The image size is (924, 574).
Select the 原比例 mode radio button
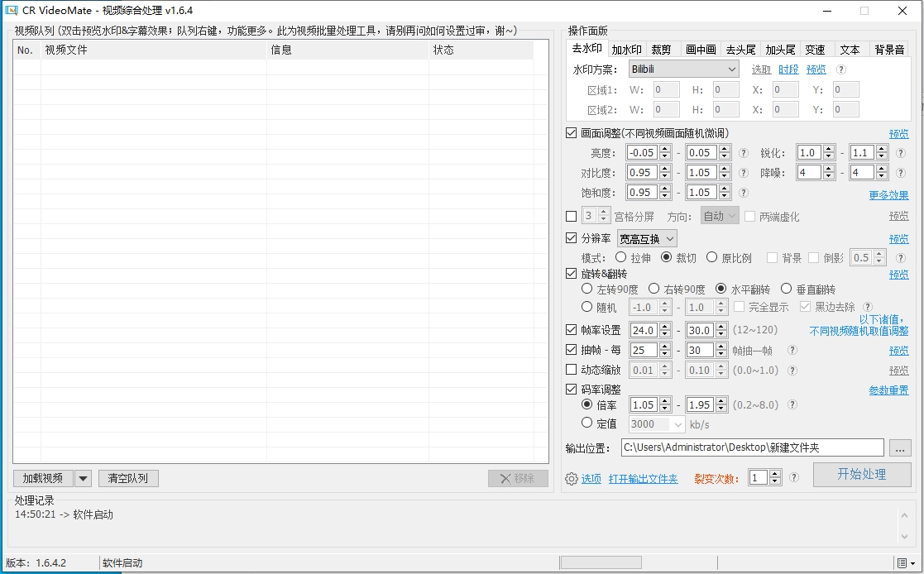pyautogui.click(x=712, y=257)
